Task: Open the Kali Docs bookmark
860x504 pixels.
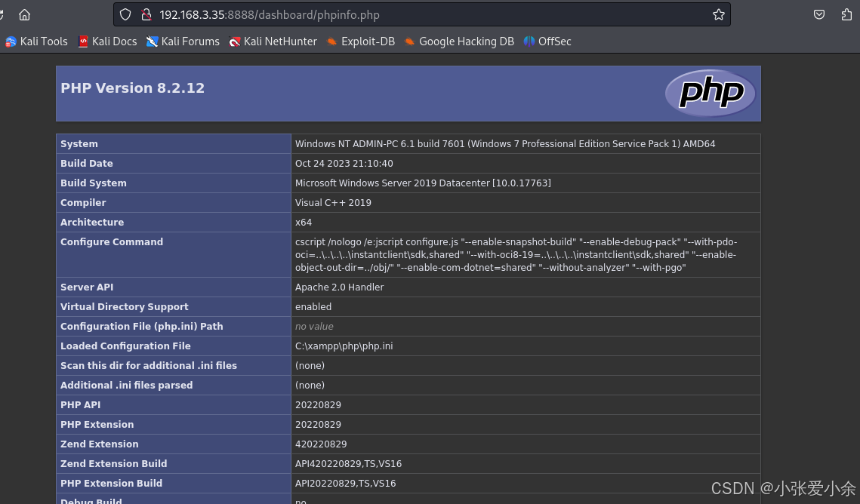Action: (107, 41)
